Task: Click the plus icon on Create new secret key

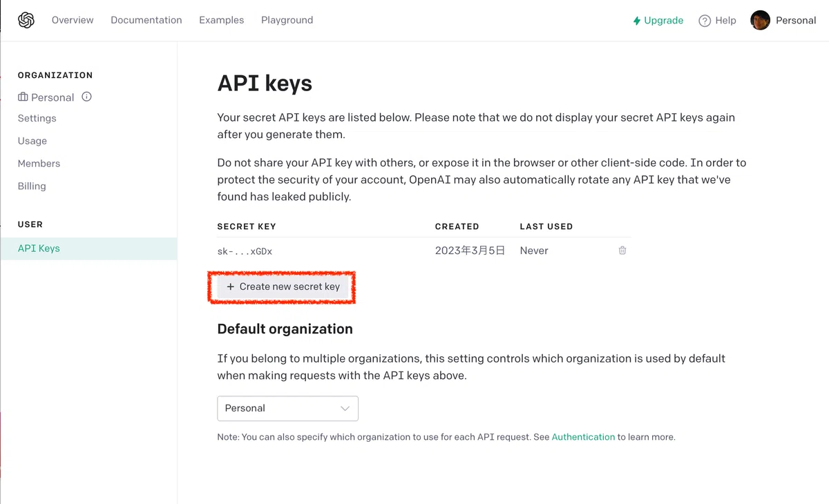Action: coord(231,287)
